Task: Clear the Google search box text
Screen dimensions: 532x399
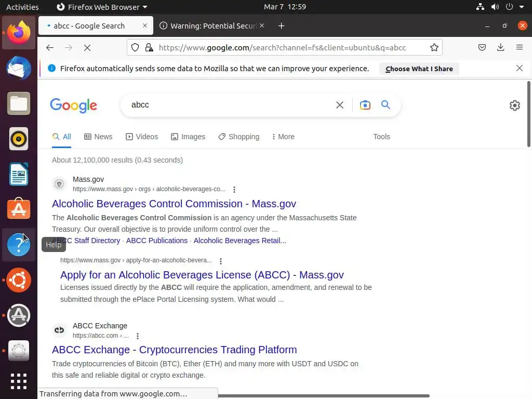Action: (340, 105)
